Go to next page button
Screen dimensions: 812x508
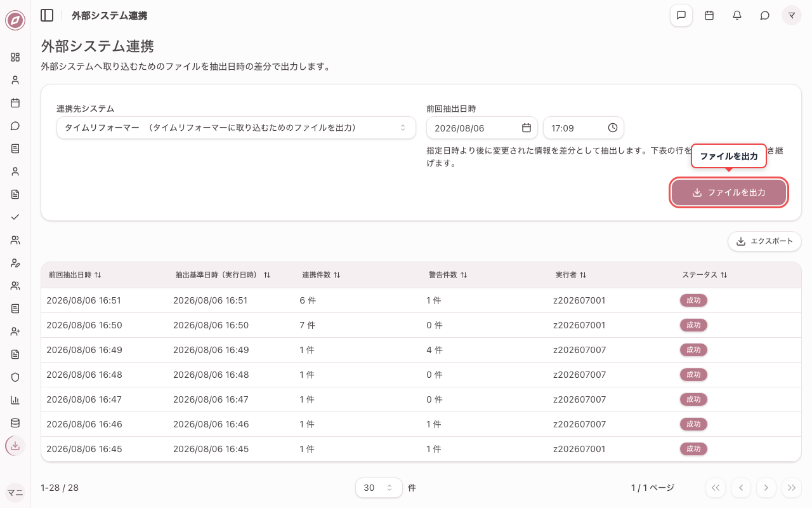[x=766, y=488]
